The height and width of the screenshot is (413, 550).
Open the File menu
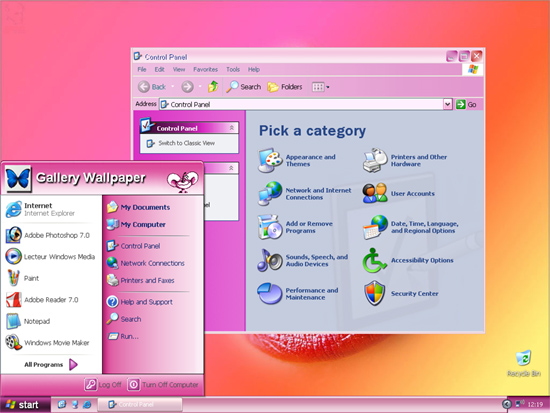(142, 69)
